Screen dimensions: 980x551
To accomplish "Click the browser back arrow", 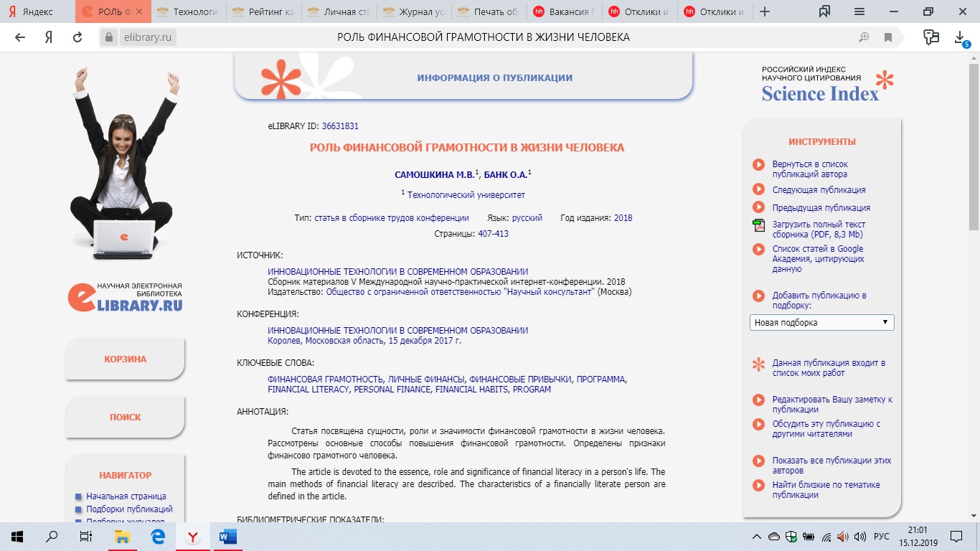I will click(x=20, y=37).
